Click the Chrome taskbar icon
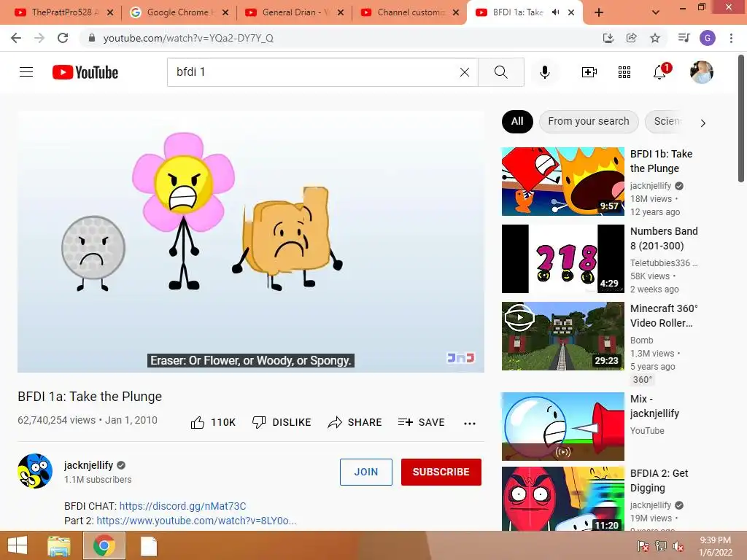 pos(104,545)
